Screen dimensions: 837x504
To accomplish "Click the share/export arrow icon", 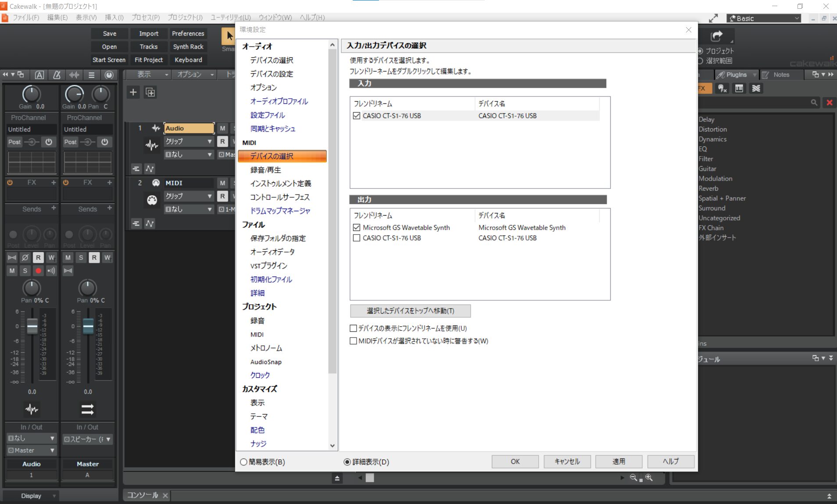I will 716,35.
